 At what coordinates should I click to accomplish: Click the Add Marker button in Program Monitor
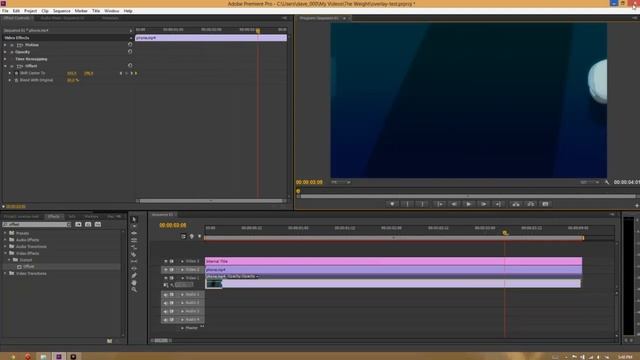(x=392, y=204)
